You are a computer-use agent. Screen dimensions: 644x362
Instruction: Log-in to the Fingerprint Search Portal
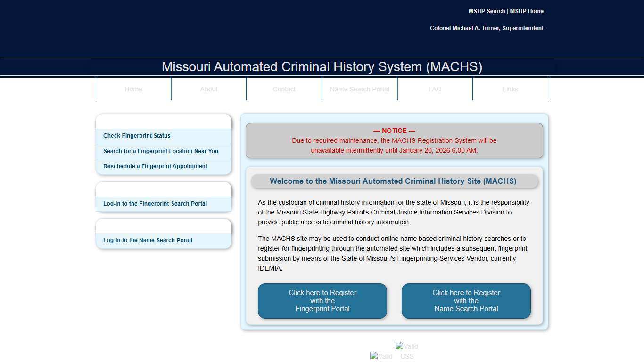click(155, 203)
